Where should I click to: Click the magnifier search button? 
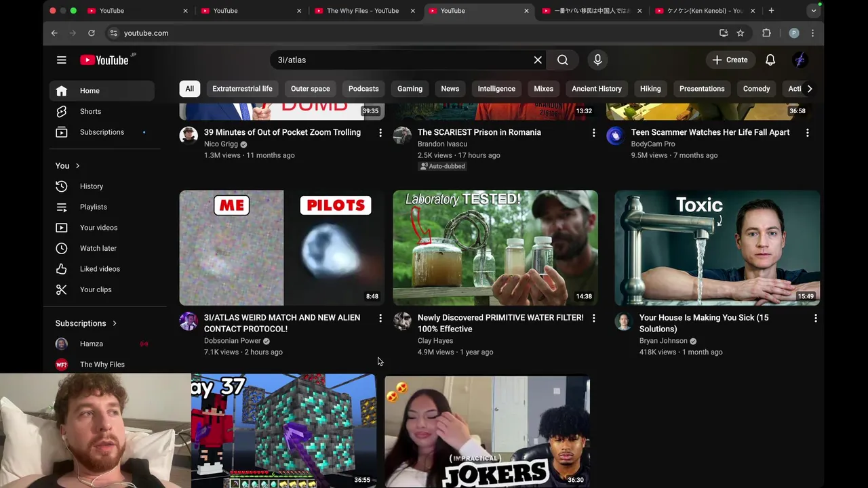pos(563,60)
